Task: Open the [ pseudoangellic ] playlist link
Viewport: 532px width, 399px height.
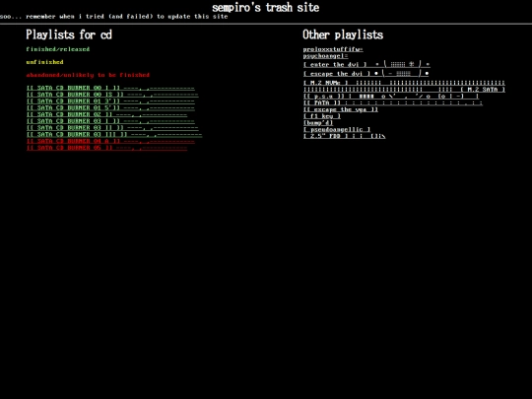Action: 337,130
